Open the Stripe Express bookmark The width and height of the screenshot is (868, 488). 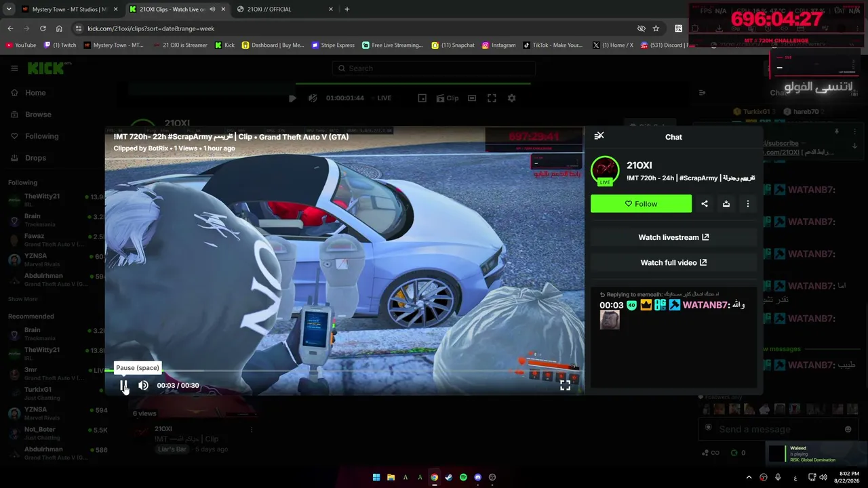pos(333,45)
